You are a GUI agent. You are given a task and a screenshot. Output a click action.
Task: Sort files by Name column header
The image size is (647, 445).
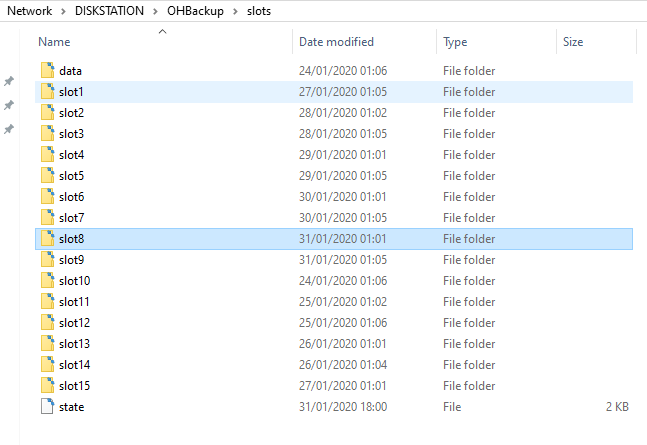coord(55,42)
